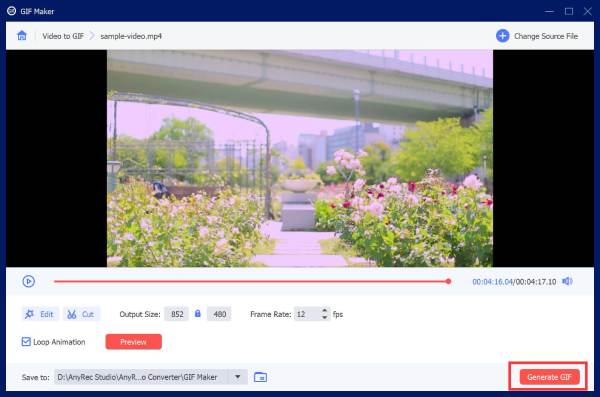Decrease the frame rate with the down arrow
The image size is (600, 397).
pyautogui.click(x=324, y=318)
